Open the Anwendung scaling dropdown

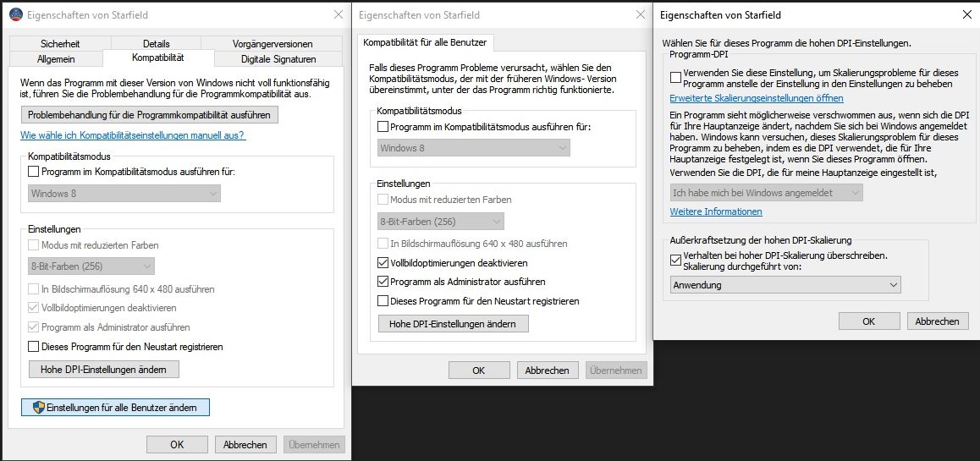coord(785,285)
